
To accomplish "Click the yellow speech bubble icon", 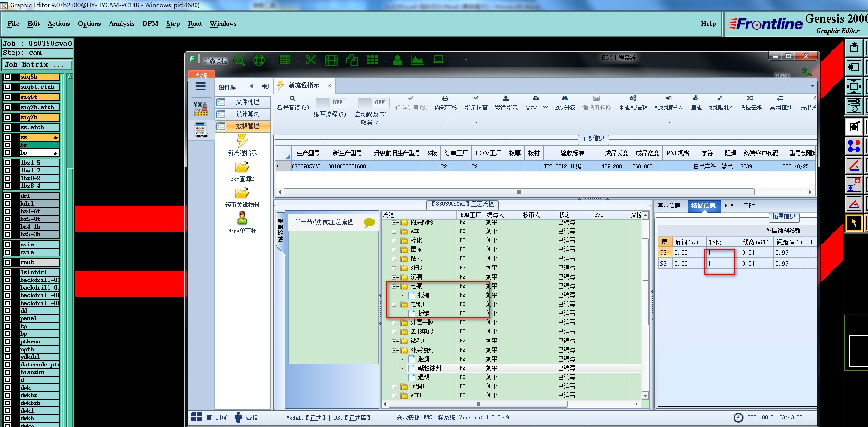I will (x=369, y=222).
